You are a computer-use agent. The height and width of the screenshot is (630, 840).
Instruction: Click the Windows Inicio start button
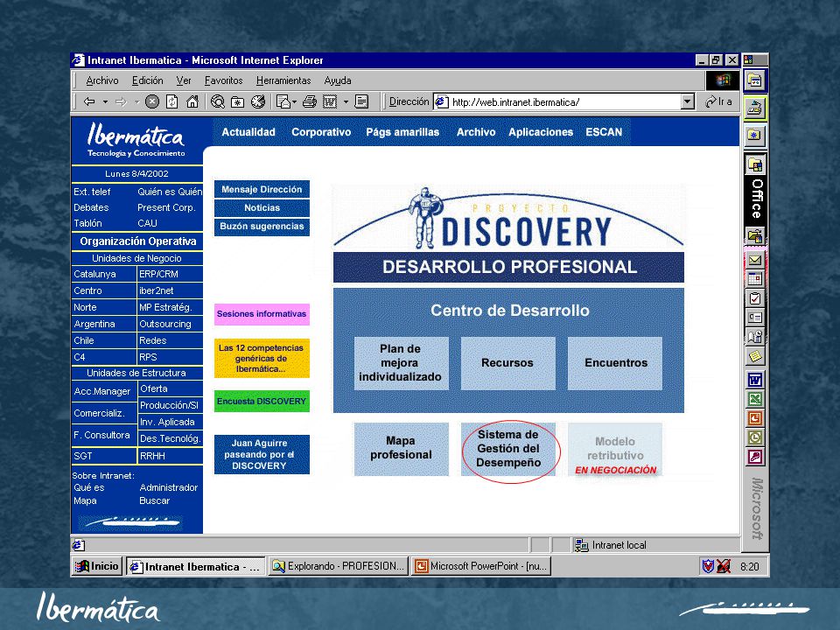pos(97,566)
